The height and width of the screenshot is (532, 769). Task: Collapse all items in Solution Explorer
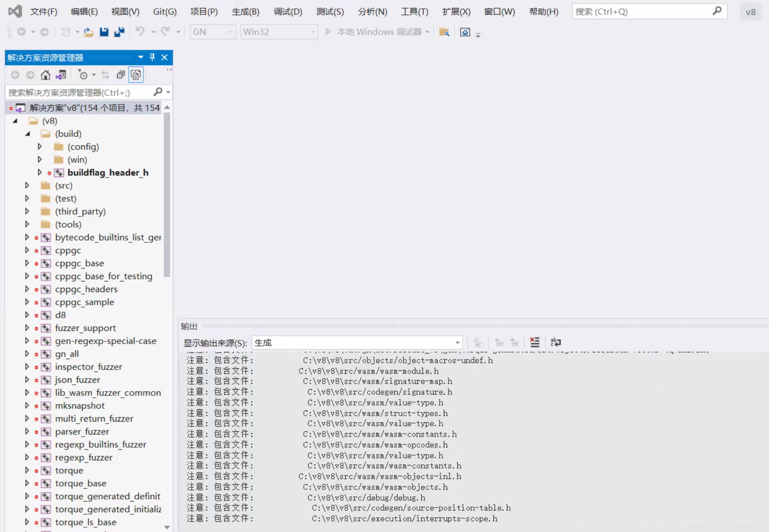(120, 75)
